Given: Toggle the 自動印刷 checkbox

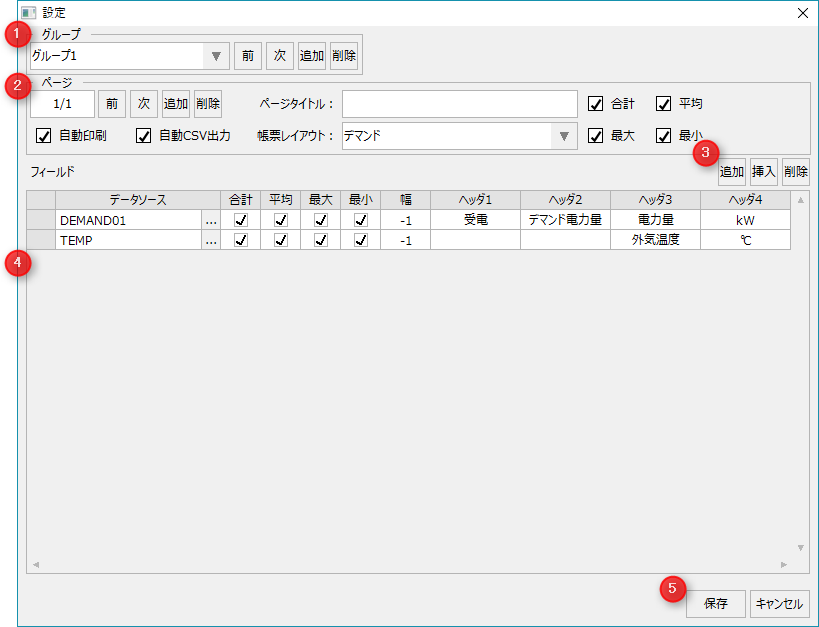Looking at the screenshot, I should 44,136.
